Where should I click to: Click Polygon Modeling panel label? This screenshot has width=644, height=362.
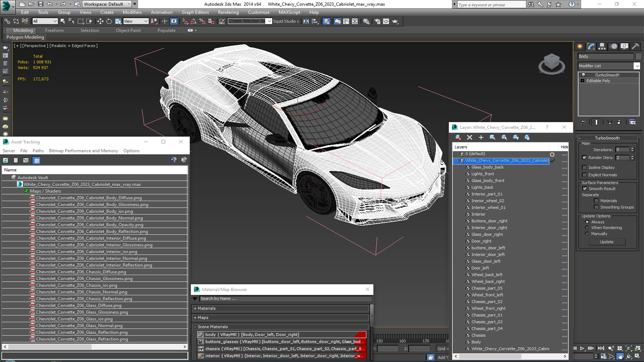(25, 37)
